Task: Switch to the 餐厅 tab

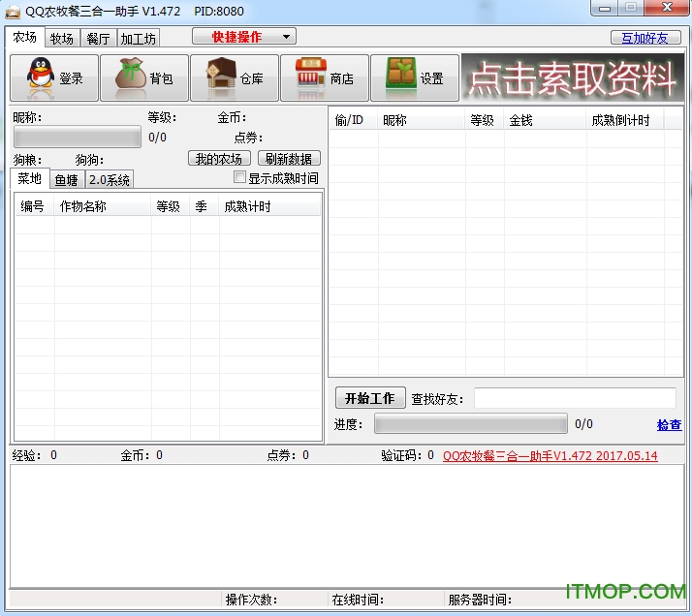Action: 98,39
